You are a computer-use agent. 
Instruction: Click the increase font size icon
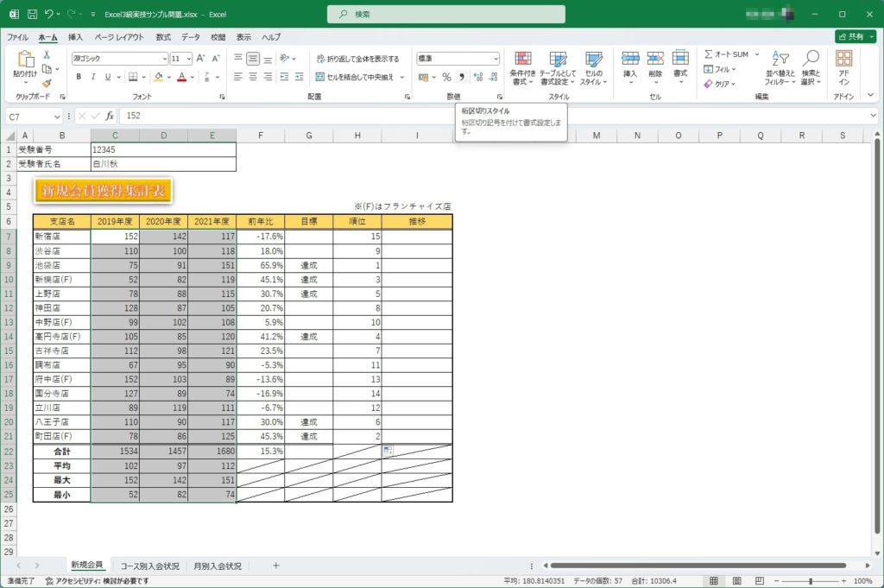point(200,59)
